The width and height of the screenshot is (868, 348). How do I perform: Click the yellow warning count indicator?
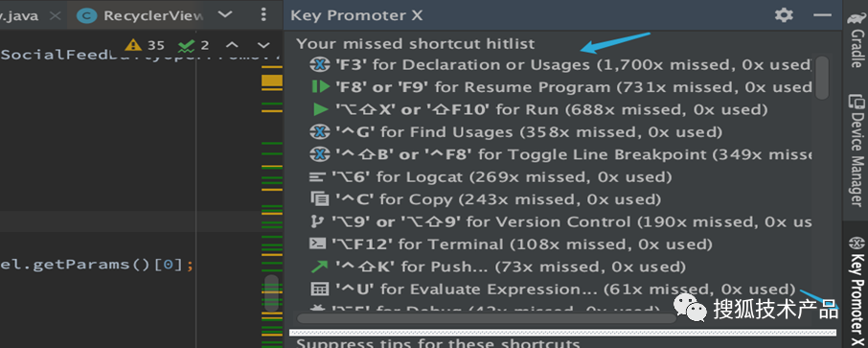pyautogui.click(x=145, y=45)
